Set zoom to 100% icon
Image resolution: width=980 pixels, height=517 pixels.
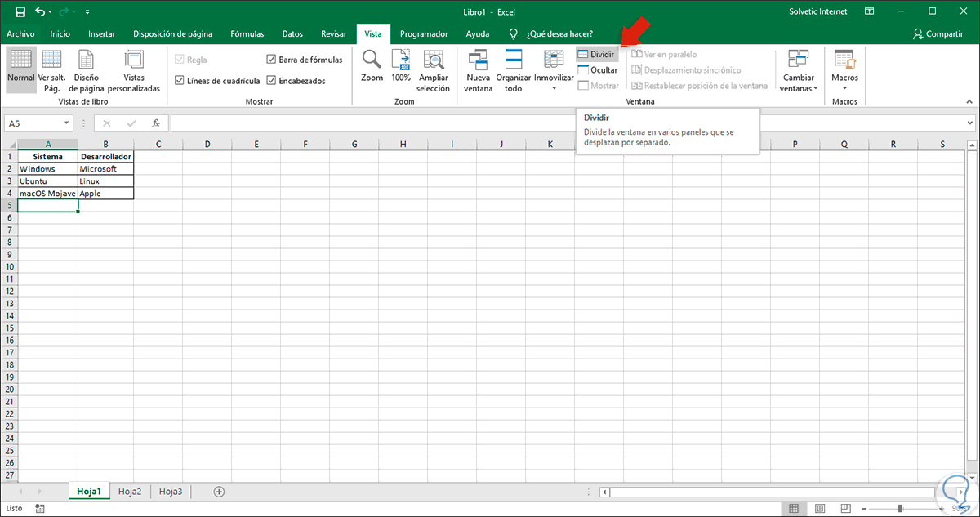[401, 60]
